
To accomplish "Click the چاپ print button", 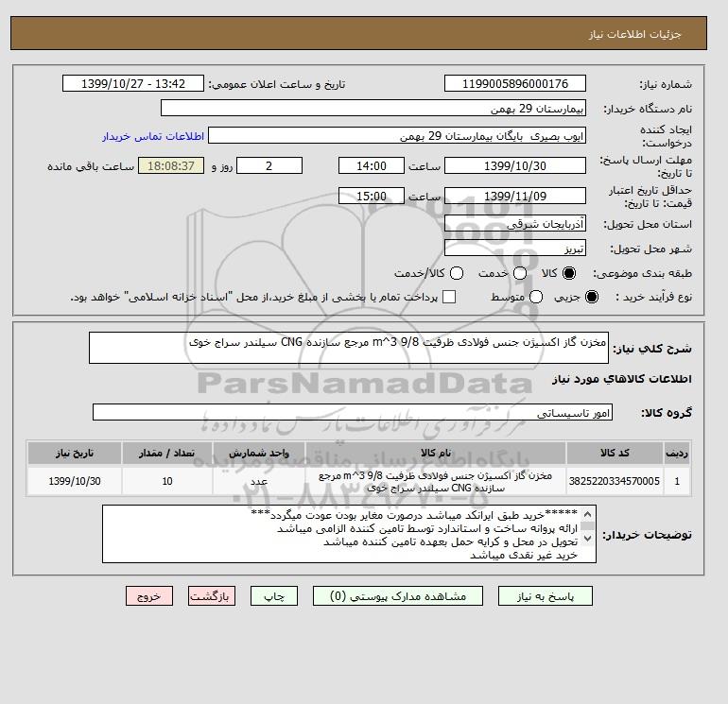I will (274, 596).
